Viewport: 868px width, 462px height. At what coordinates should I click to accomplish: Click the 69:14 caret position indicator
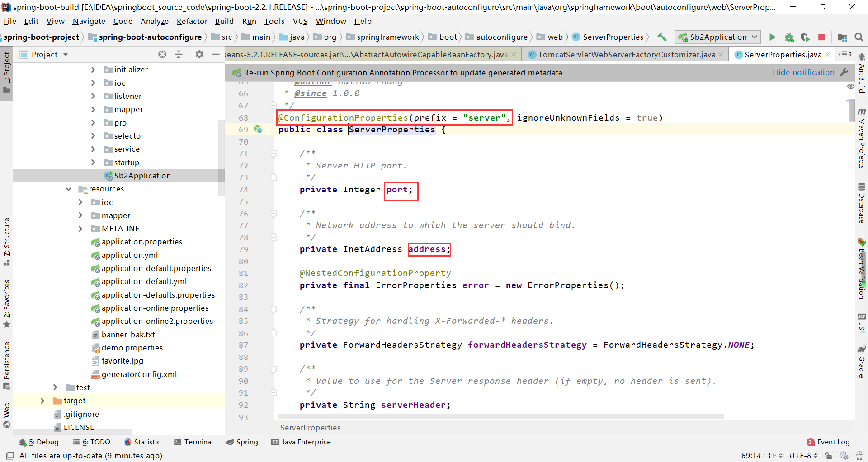point(751,456)
